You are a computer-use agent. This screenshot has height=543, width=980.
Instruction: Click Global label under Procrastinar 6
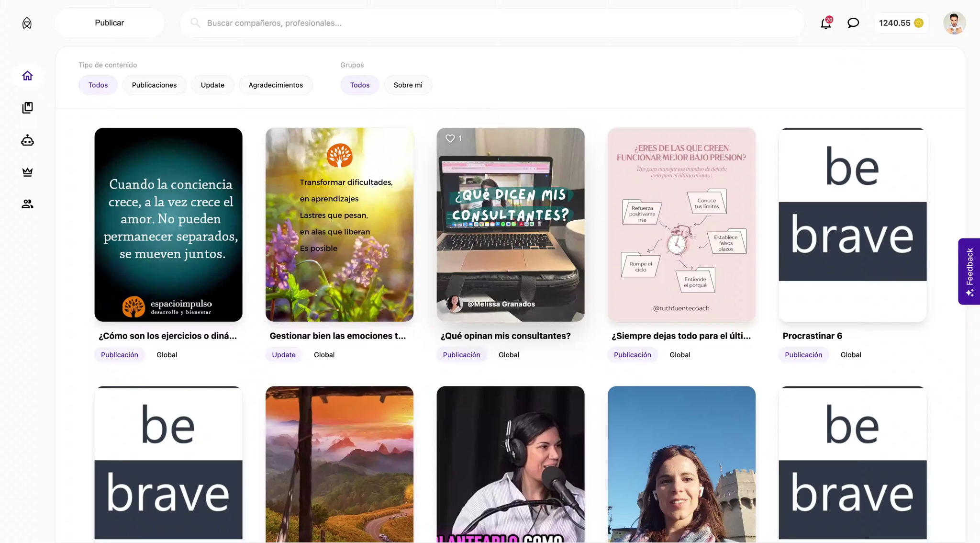click(851, 355)
